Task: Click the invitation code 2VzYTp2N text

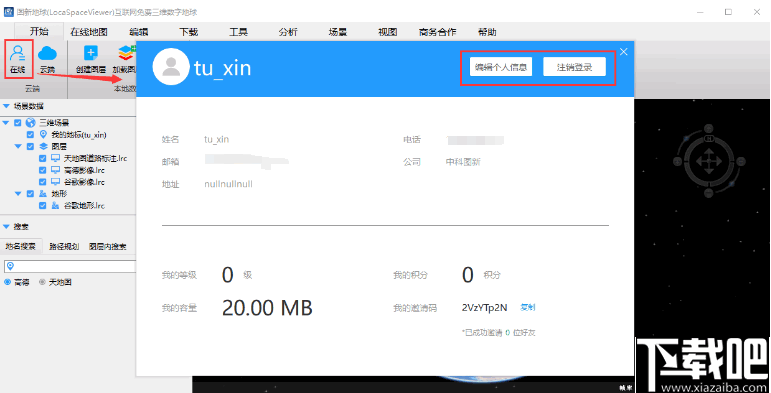Action: [484, 307]
